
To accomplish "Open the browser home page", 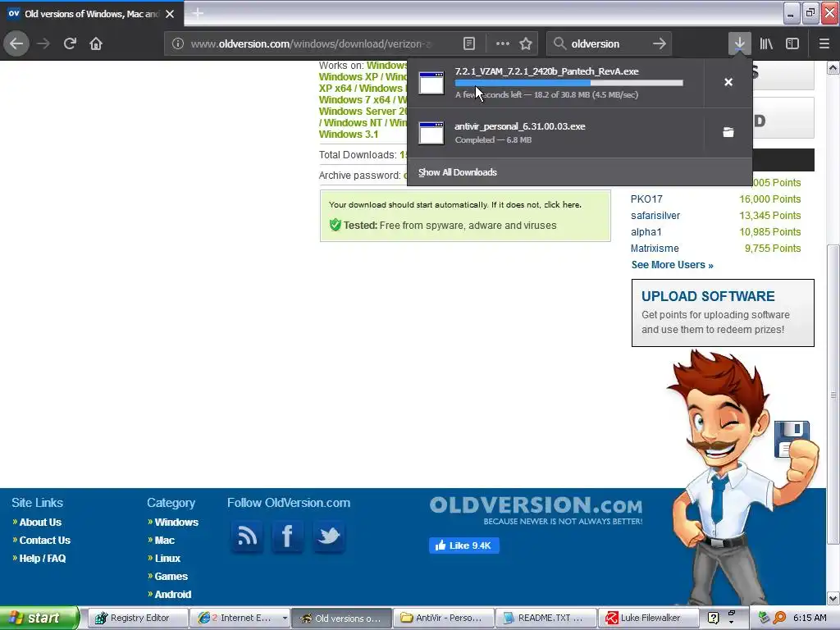I will click(x=96, y=43).
